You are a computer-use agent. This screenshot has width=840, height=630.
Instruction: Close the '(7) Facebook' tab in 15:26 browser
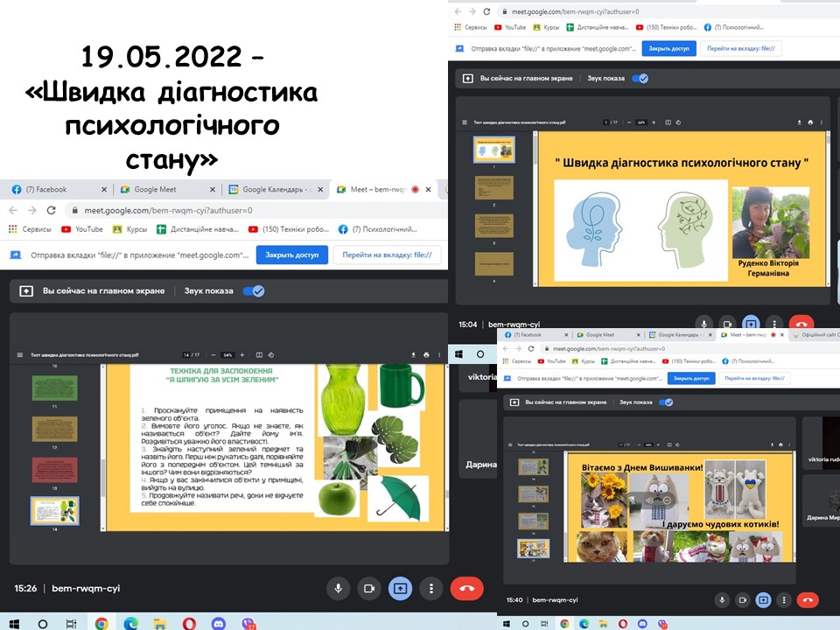coord(104,189)
